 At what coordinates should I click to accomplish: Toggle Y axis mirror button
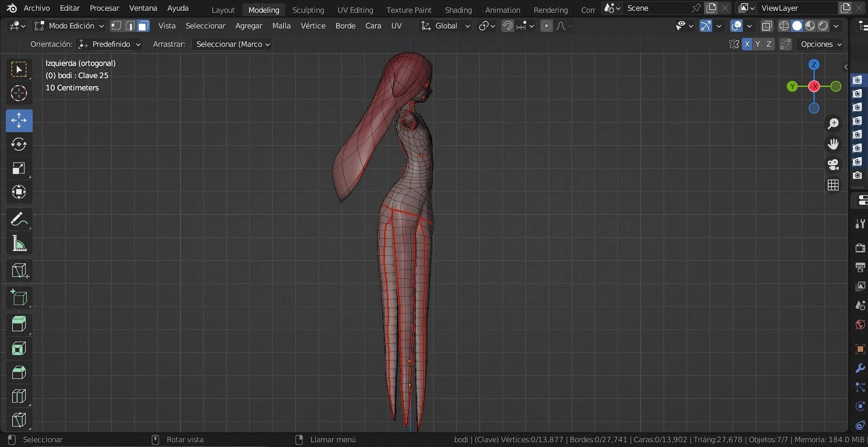tap(758, 44)
